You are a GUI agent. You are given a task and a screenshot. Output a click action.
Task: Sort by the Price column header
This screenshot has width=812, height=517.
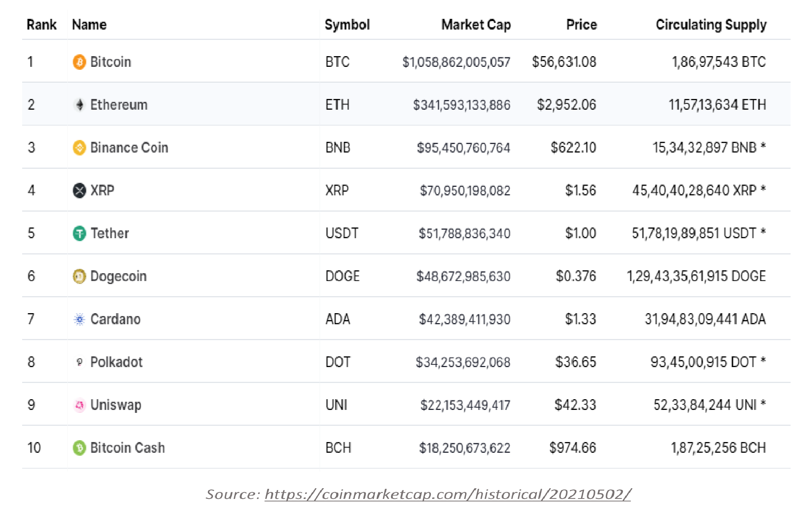(581, 25)
